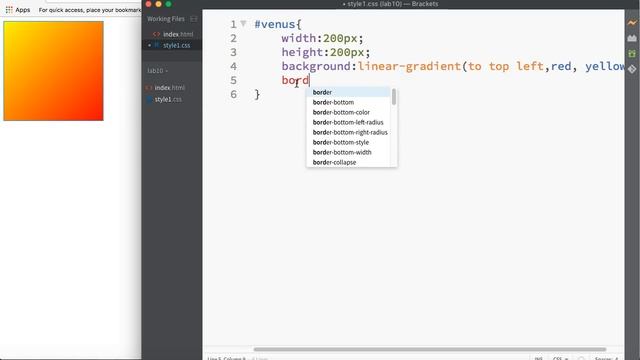This screenshot has height=360, width=640.
Task: Click the closing brace on line 6
Action: pyautogui.click(x=257, y=95)
